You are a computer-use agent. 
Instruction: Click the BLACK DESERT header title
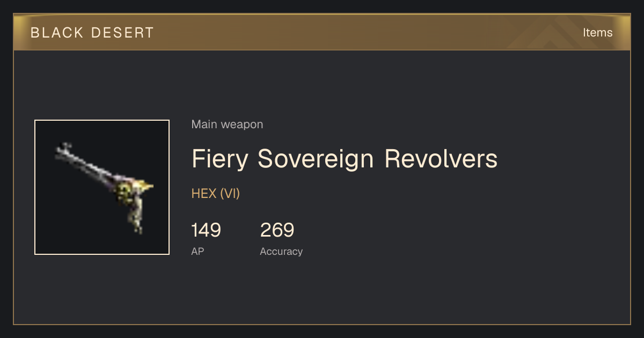[x=92, y=33]
